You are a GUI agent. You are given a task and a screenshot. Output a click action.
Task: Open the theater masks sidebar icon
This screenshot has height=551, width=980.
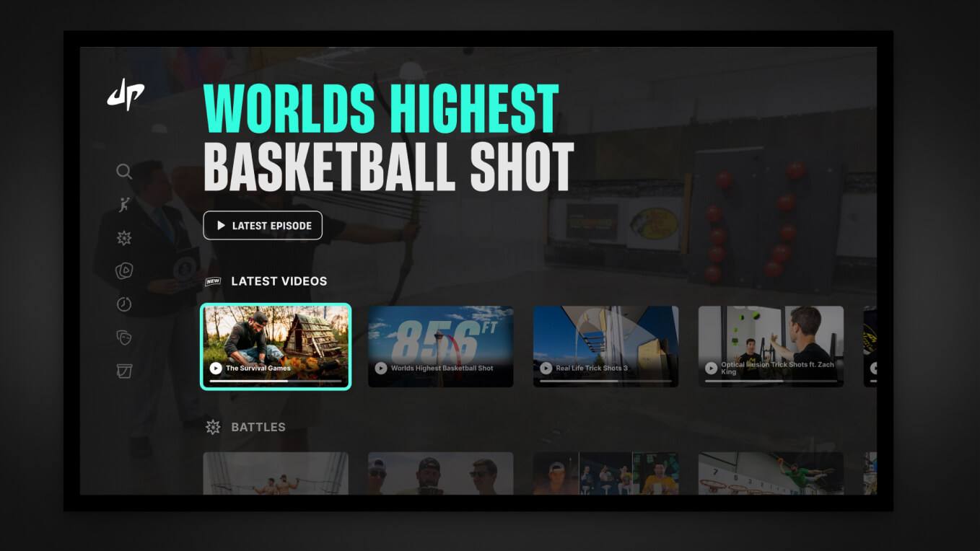(x=124, y=337)
